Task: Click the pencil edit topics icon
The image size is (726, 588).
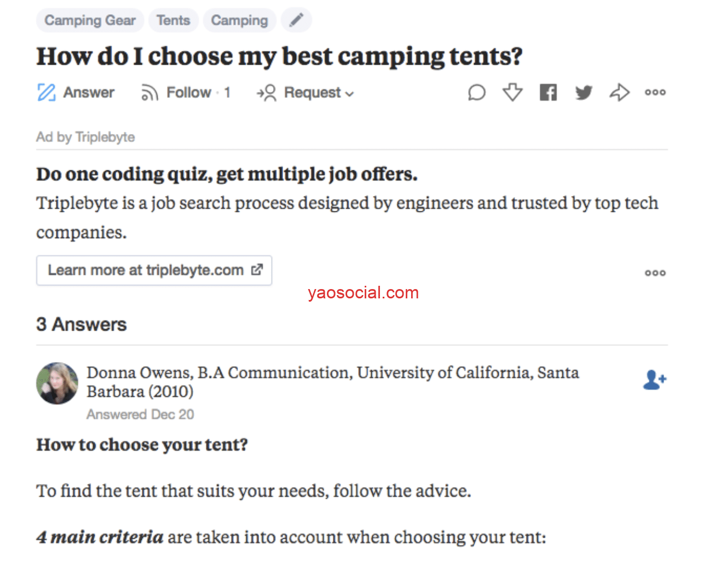Action: [296, 20]
